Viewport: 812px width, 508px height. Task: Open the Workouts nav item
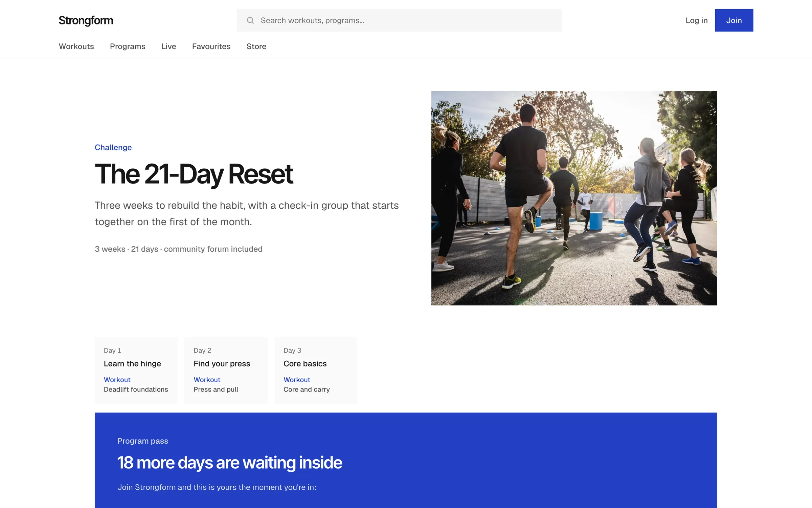76,46
